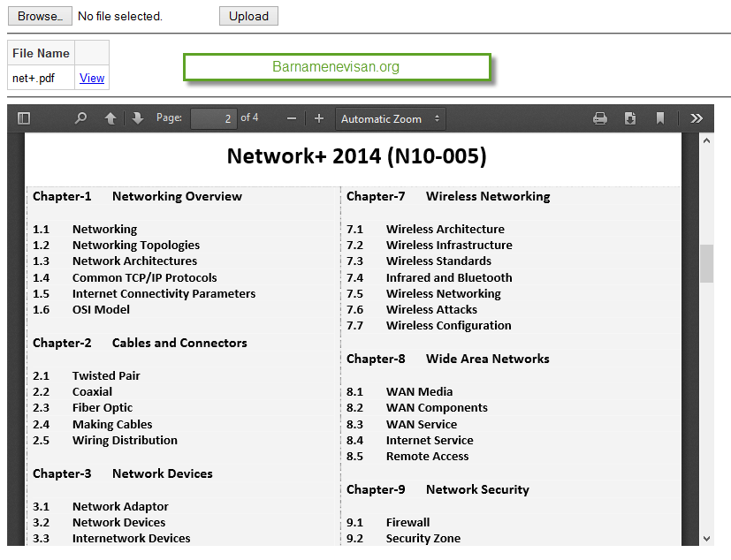Click 'WAN Components' entry

click(x=437, y=408)
